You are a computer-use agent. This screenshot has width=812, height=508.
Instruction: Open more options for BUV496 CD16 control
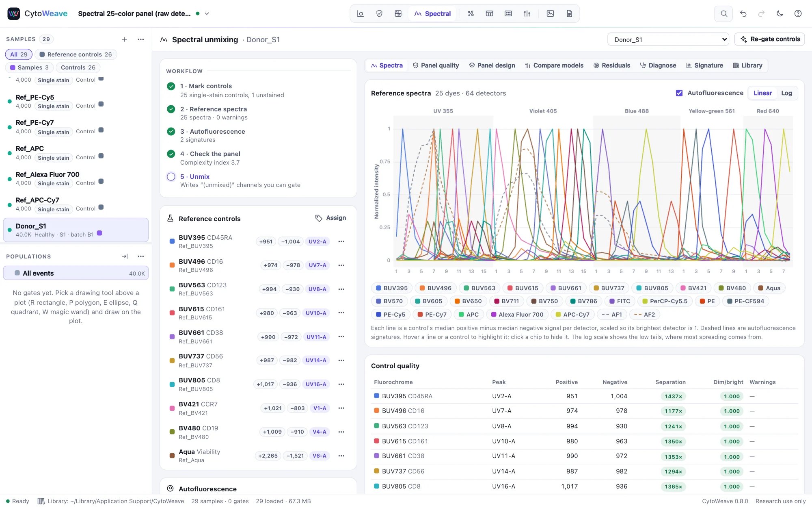click(341, 265)
